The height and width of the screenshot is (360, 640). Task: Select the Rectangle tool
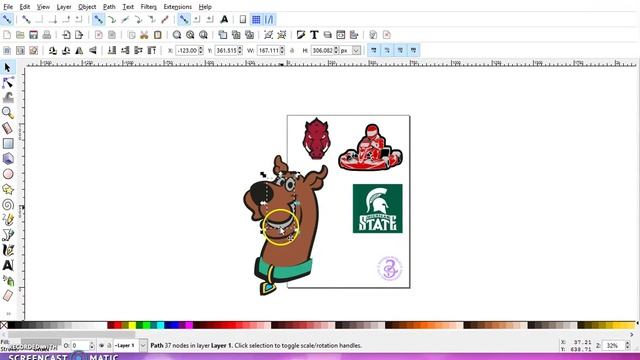(x=8, y=143)
